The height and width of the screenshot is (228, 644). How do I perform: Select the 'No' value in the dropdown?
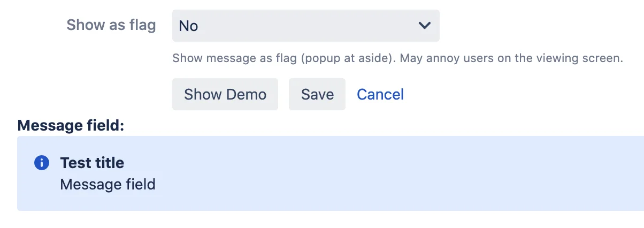coord(188,26)
